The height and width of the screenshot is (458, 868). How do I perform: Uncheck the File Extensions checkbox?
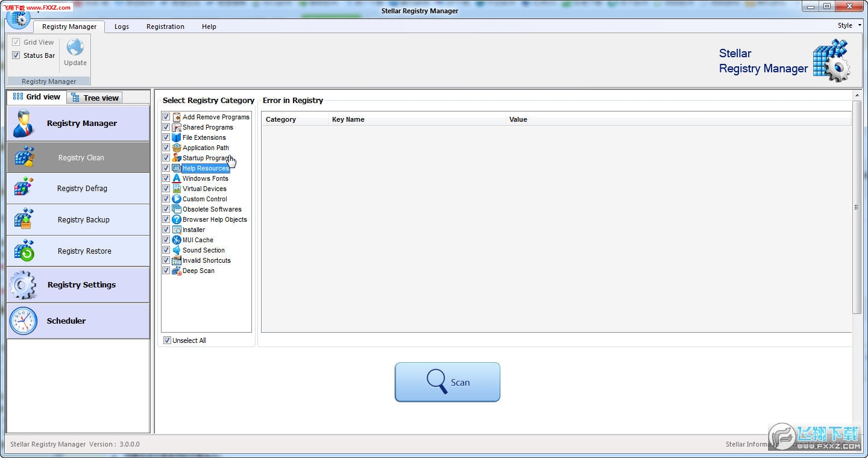(x=166, y=137)
